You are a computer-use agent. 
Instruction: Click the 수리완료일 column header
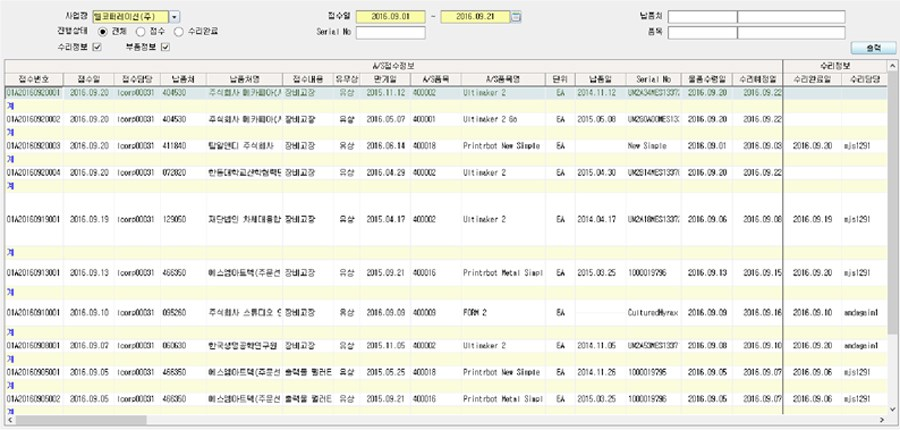(813, 79)
